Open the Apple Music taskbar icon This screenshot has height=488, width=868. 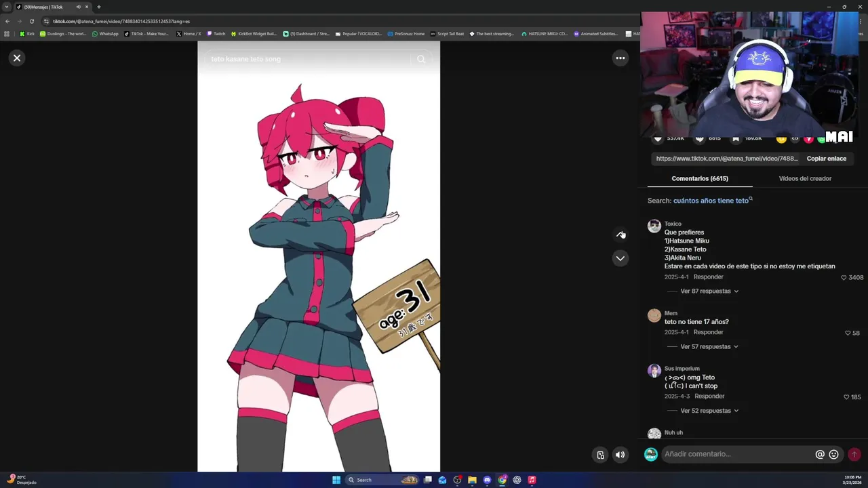(532, 480)
